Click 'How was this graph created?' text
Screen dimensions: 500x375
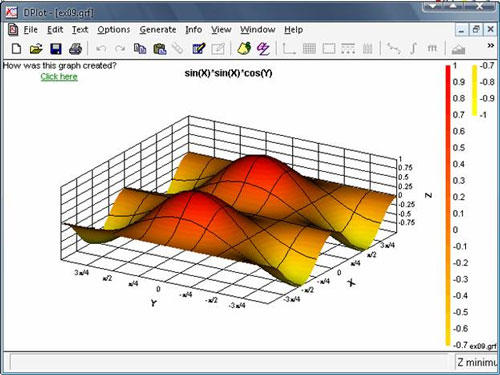60,66
